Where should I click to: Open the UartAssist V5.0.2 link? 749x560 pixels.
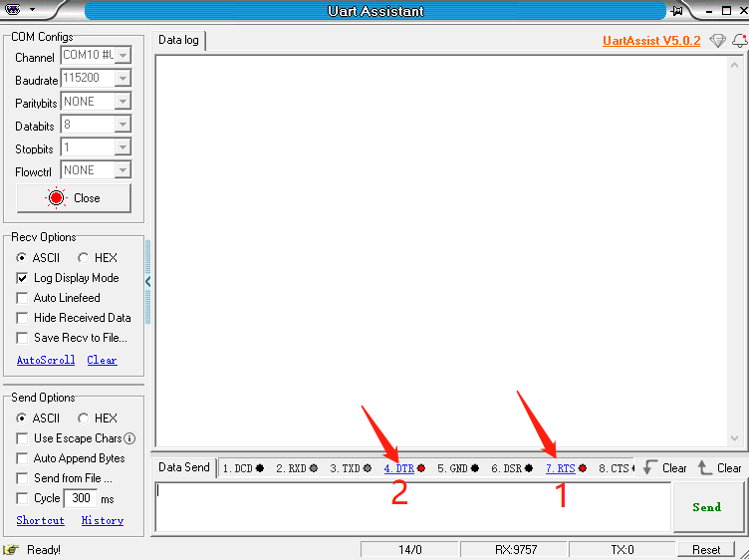pos(651,41)
